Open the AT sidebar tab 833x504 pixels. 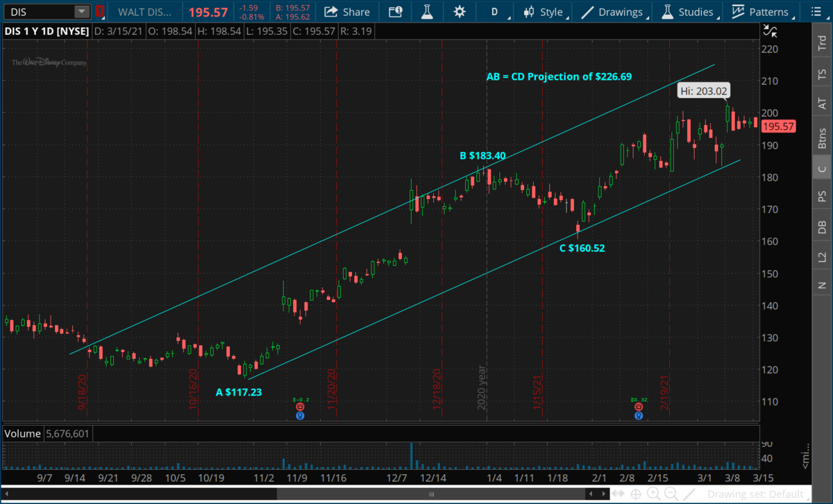click(x=822, y=103)
